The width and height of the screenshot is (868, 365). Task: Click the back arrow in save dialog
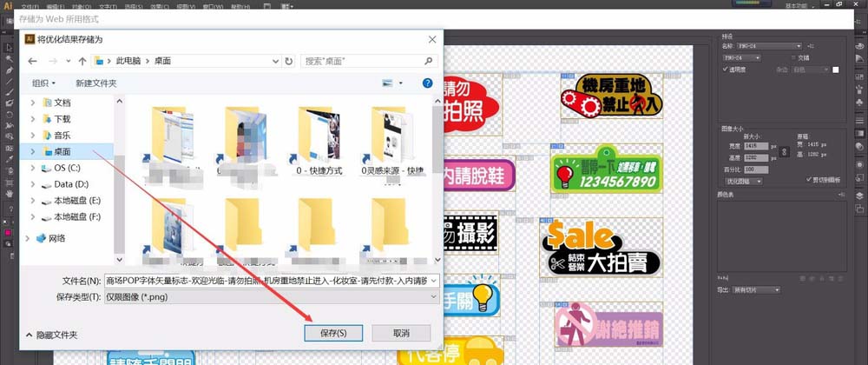[32, 61]
